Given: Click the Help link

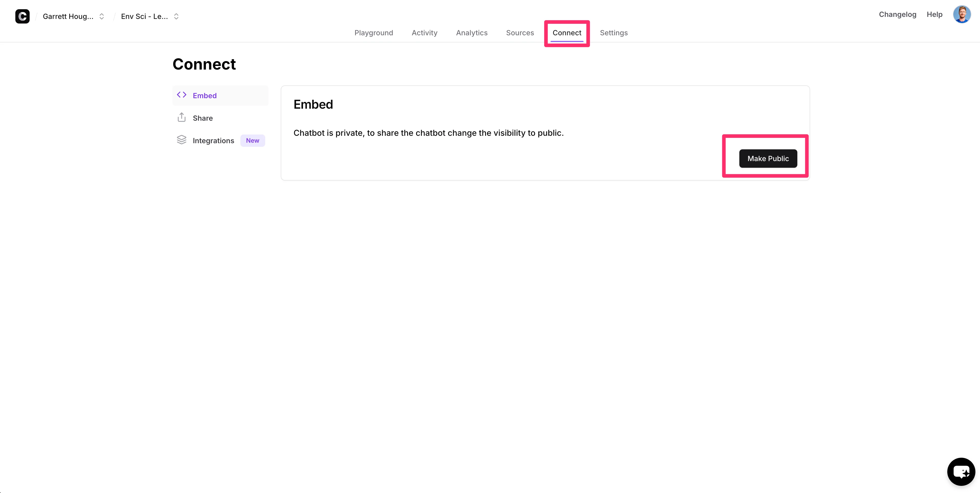Looking at the screenshot, I should (934, 15).
